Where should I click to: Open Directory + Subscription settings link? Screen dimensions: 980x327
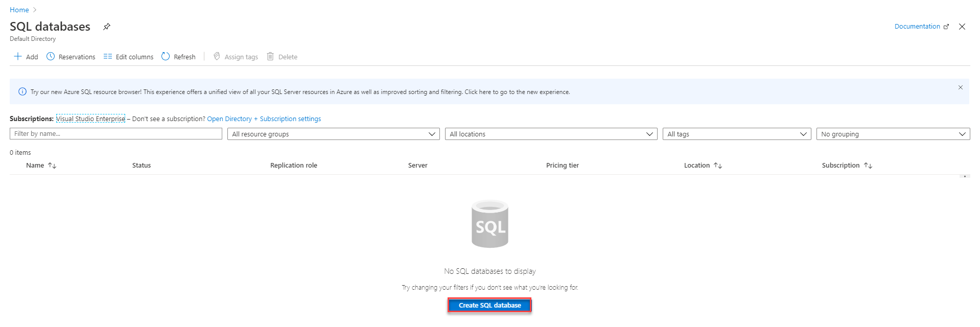(x=264, y=119)
